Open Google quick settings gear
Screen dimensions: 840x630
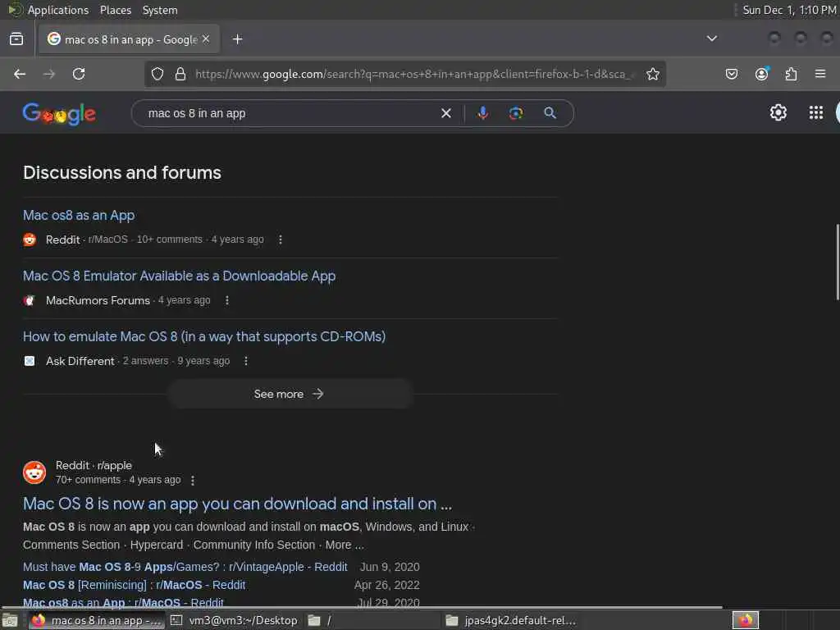[778, 112]
